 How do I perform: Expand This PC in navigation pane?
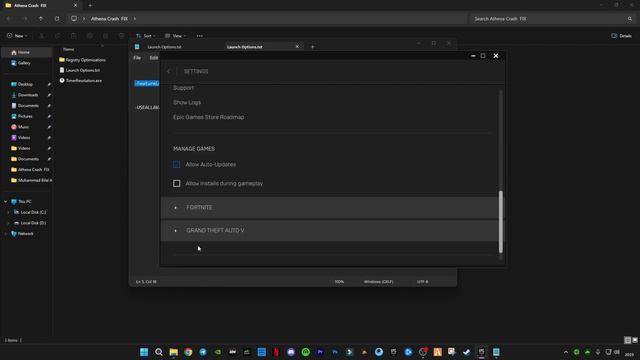click(6, 202)
